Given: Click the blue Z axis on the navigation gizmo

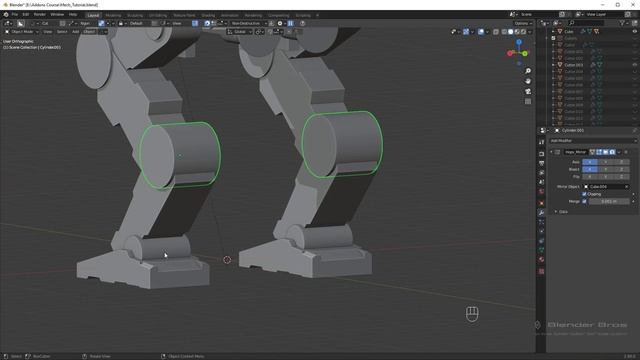Looking at the screenshot, I should click(x=519, y=42).
